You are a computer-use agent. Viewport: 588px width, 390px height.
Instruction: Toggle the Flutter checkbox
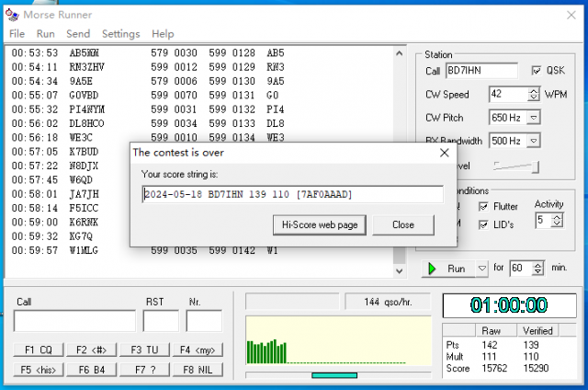(483, 206)
